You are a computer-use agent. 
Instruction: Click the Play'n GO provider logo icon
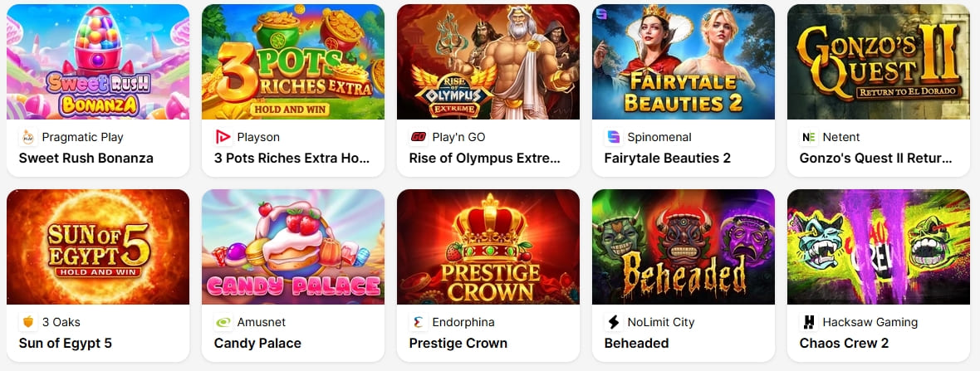click(418, 137)
